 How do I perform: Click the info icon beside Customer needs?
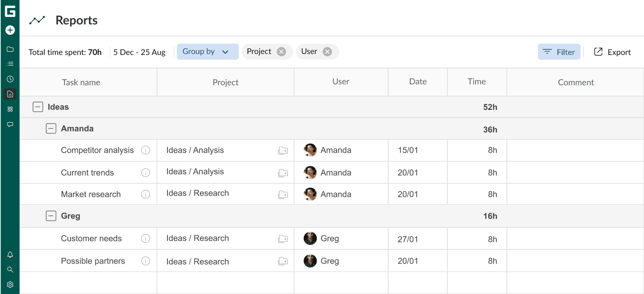tap(146, 238)
